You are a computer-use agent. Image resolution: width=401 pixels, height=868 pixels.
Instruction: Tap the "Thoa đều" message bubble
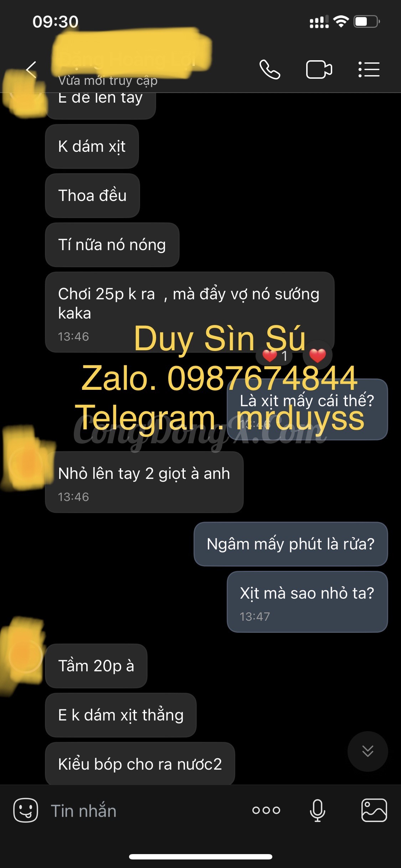coord(92,196)
